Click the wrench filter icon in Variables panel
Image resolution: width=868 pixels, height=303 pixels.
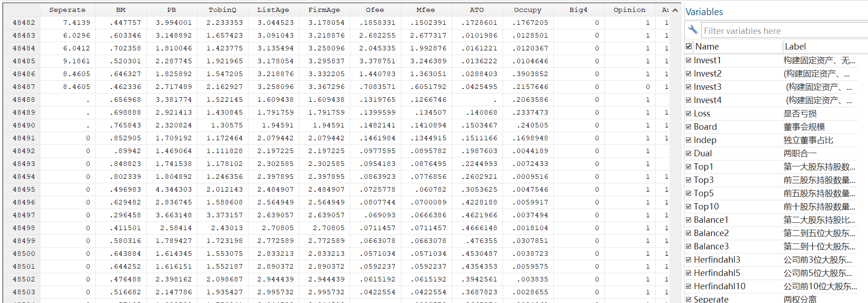pyautogui.click(x=693, y=30)
